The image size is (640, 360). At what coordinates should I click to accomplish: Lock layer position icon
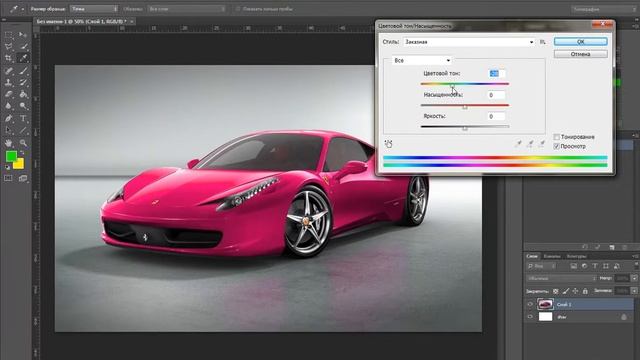click(x=576, y=291)
